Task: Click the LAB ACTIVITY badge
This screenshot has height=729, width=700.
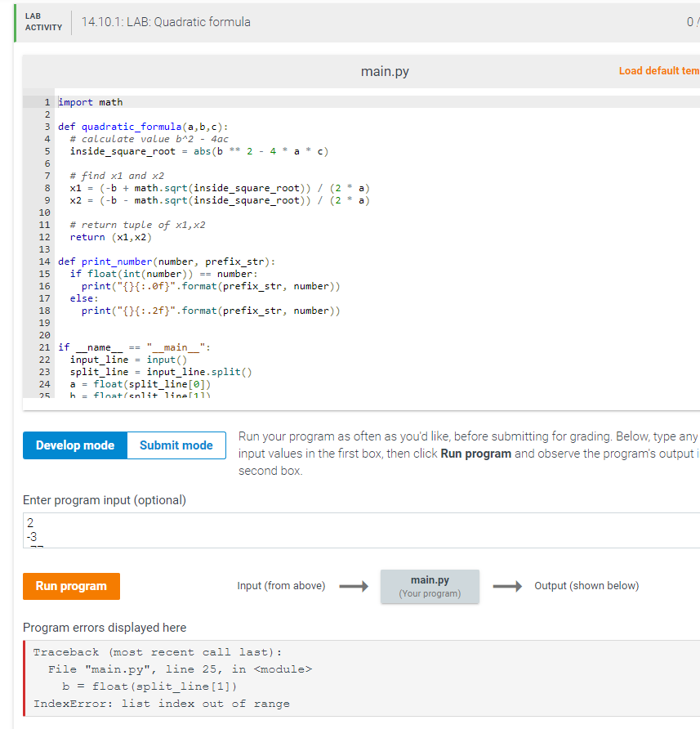Action: [x=33, y=20]
